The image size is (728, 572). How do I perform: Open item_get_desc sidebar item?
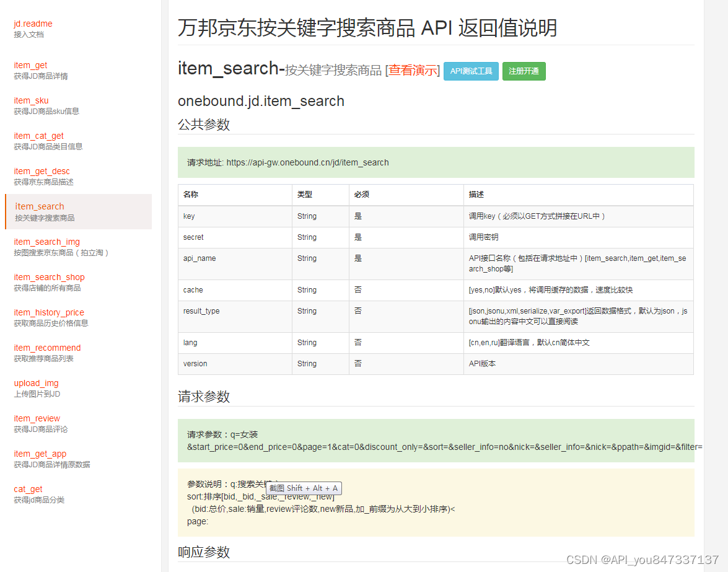pyautogui.click(x=42, y=171)
